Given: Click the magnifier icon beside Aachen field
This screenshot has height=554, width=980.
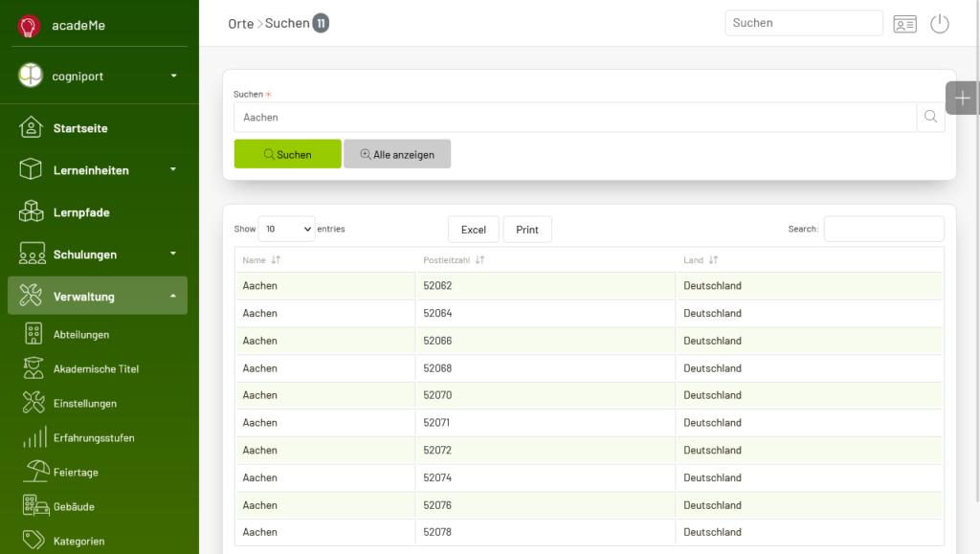Looking at the screenshot, I should [930, 117].
